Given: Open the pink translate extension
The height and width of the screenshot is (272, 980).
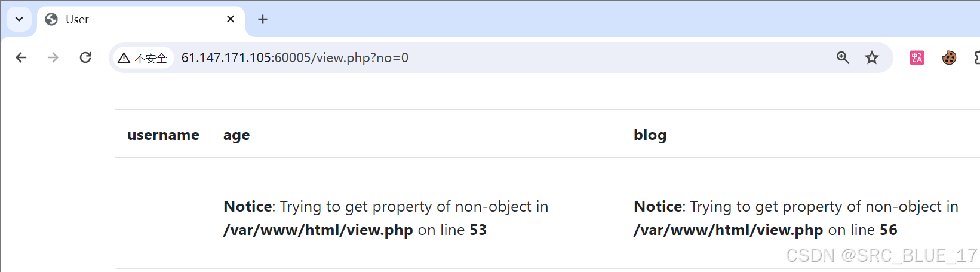Looking at the screenshot, I should [917, 57].
